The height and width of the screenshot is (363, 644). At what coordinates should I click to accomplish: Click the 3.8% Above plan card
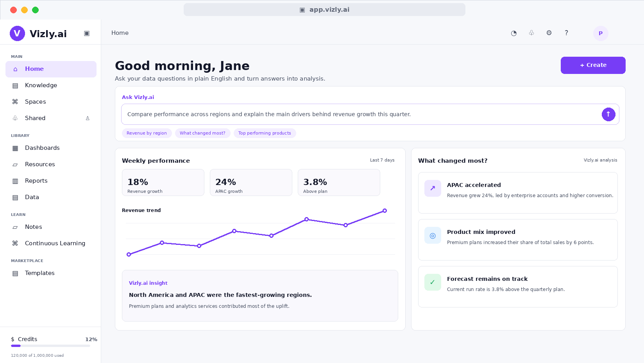[339, 183]
